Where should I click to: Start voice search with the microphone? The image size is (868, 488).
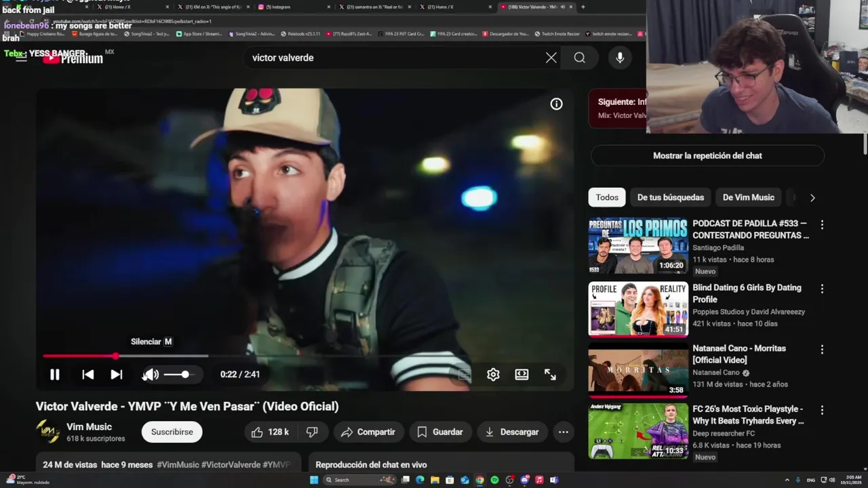tap(620, 58)
